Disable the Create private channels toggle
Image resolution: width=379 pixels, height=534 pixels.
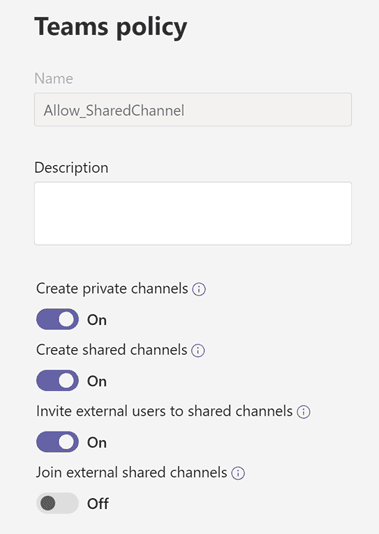pos(57,319)
